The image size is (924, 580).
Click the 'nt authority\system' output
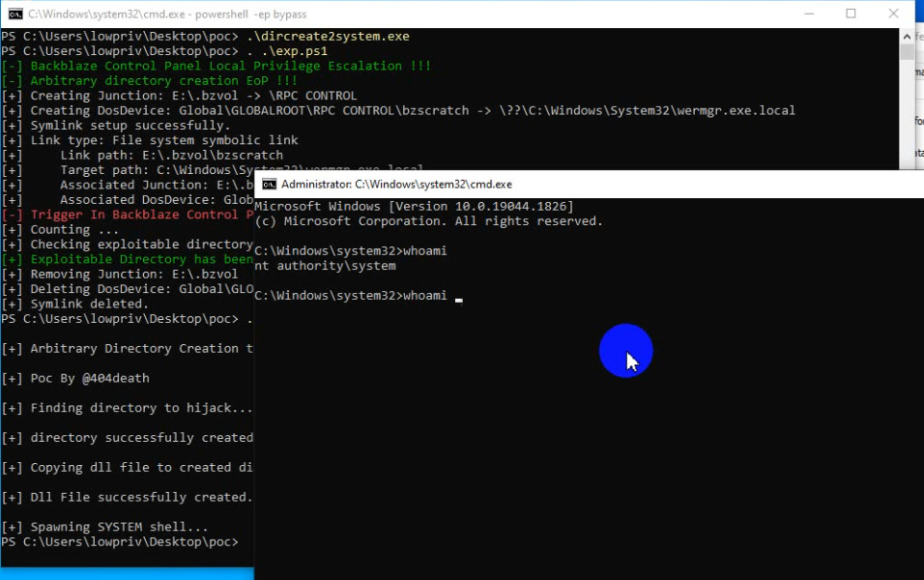click(x=326, y=266)
